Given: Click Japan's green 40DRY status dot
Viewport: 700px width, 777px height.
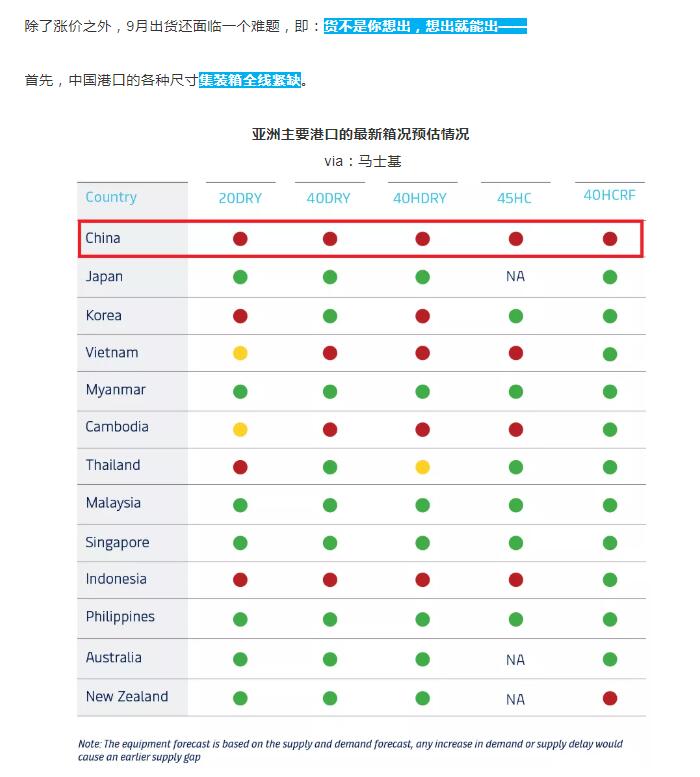Looking at the screenshot, I should pos(330,277).
